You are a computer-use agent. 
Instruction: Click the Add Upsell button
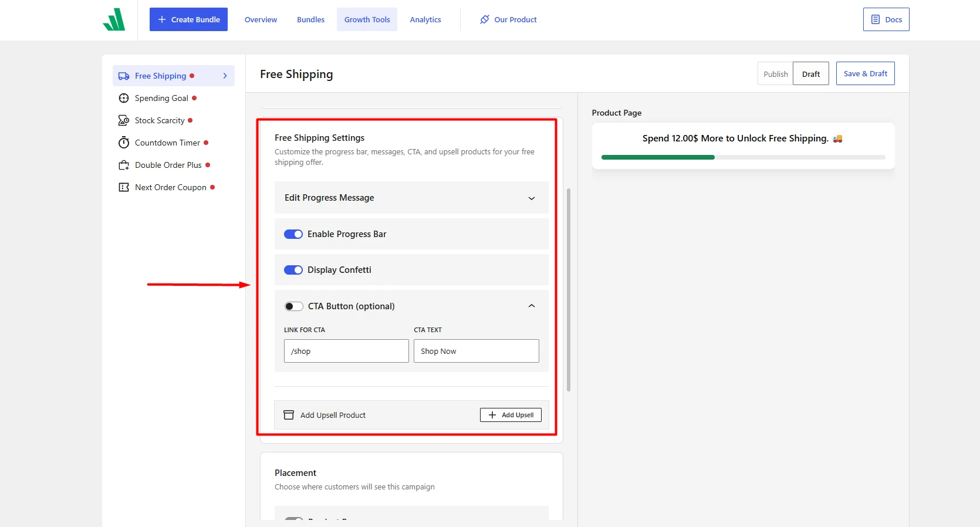(x=511, y=415)
